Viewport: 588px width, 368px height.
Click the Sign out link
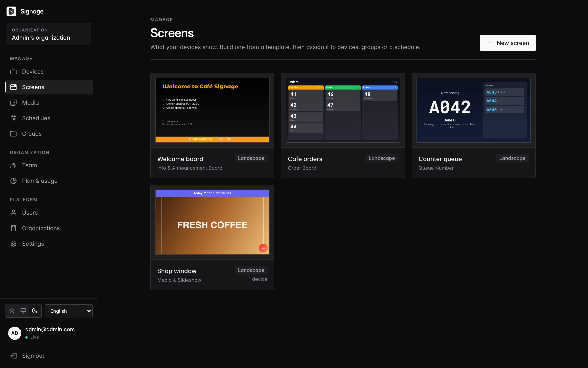(x=49, y=356)
